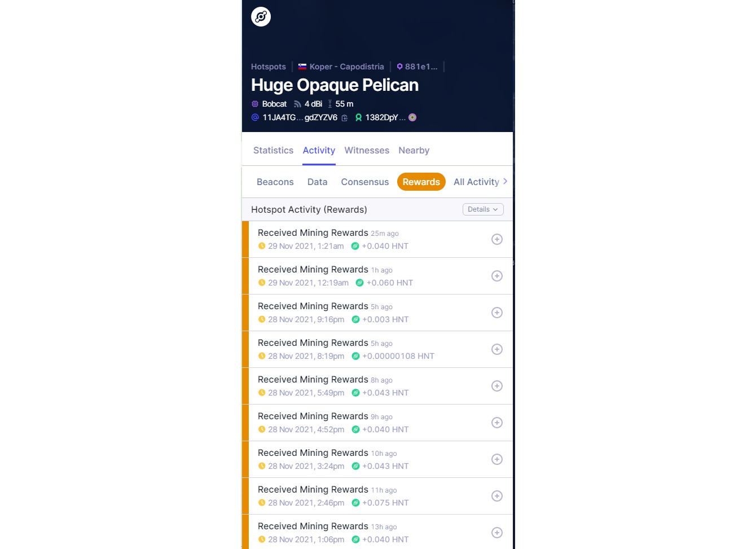Expand the 1:21am reward with plus icon
The width and height of the screenshot is (756, 549).
[x=497, y=239]
